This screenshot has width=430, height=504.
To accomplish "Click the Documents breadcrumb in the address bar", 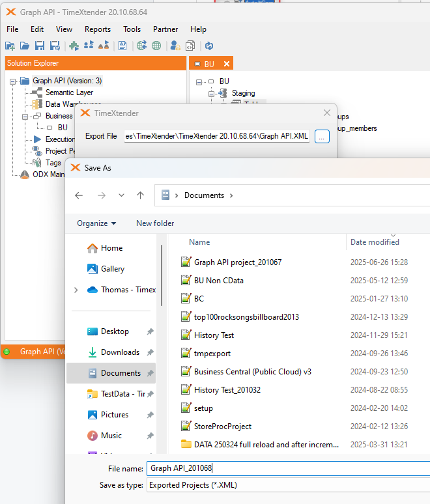I will point(204,195).
